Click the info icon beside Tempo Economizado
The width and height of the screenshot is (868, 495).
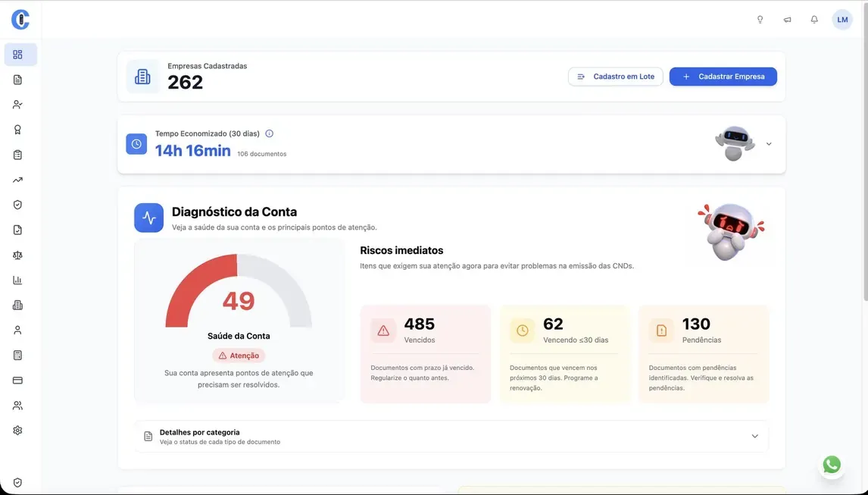click(x=270, y=133)
